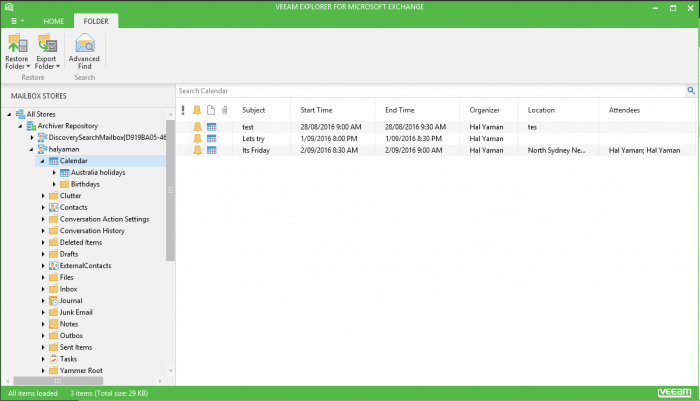
Task: Click the Archiver Repository icon
Action: pos(31,126)
